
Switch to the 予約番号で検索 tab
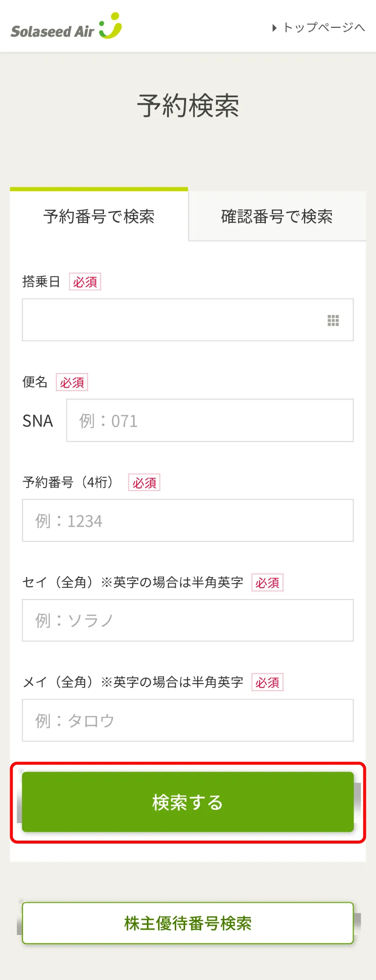pos(99,216)
